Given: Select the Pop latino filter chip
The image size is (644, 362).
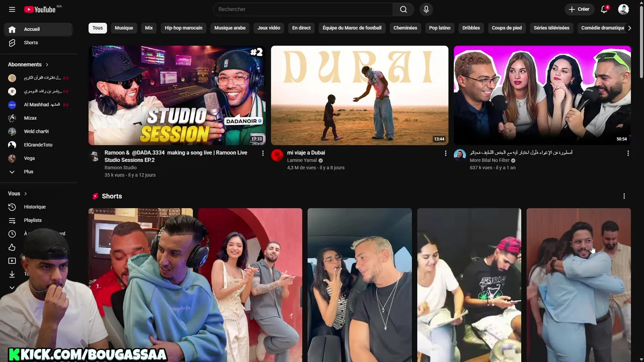Looking at the screenshot, I should pos(440,28).
